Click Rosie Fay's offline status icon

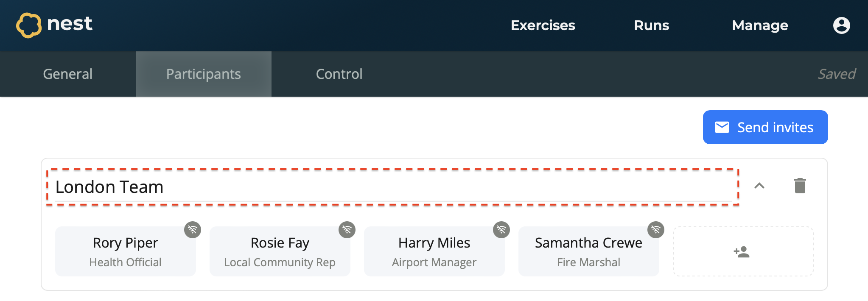347,230
